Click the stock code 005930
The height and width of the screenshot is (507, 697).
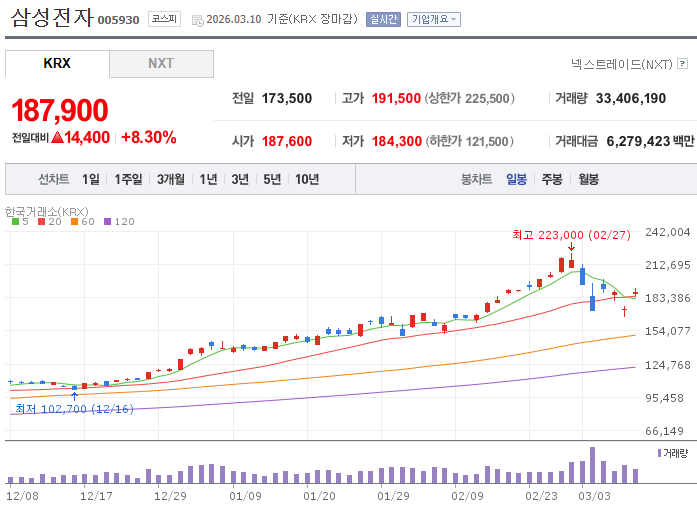pyautogui.click(x=118, y=20)
